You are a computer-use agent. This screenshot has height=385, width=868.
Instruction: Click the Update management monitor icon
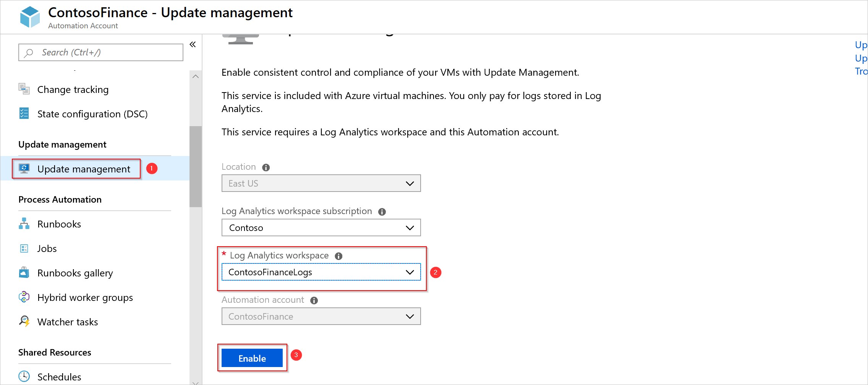24,169
